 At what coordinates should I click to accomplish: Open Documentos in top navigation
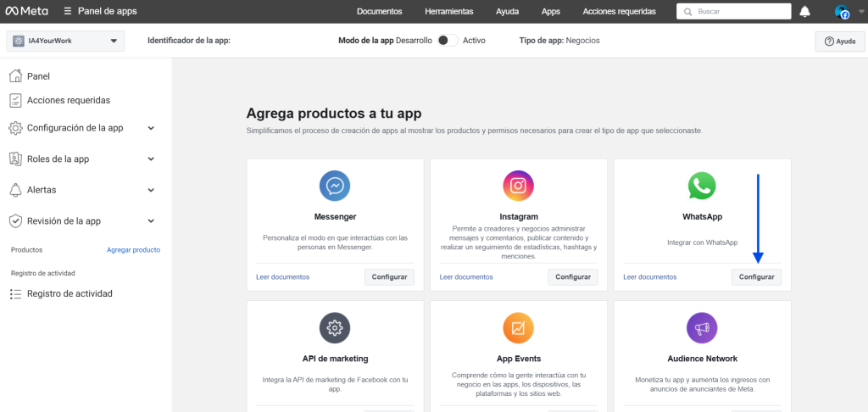click(x=379, y=11)
